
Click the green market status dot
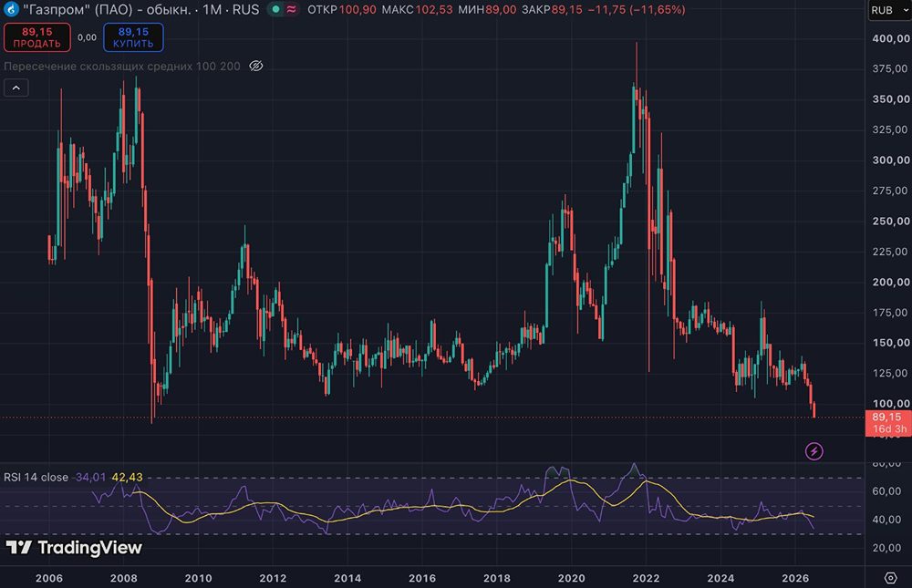coord(276,9)
